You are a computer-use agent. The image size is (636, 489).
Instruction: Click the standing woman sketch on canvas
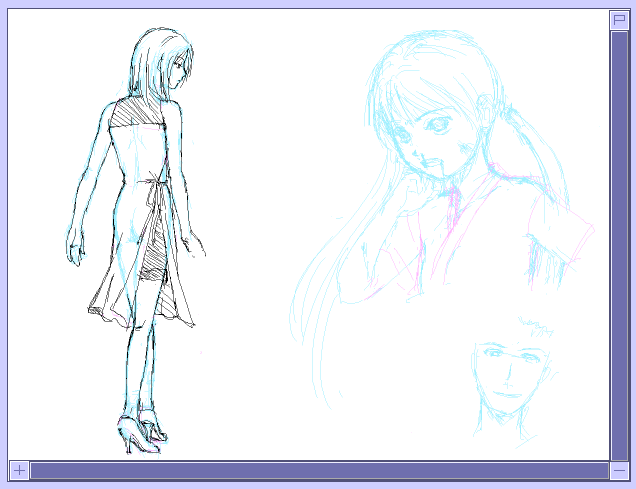point(136,241)
